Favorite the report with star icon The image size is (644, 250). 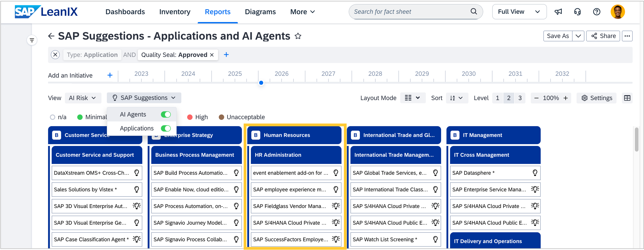coord(298,36)
